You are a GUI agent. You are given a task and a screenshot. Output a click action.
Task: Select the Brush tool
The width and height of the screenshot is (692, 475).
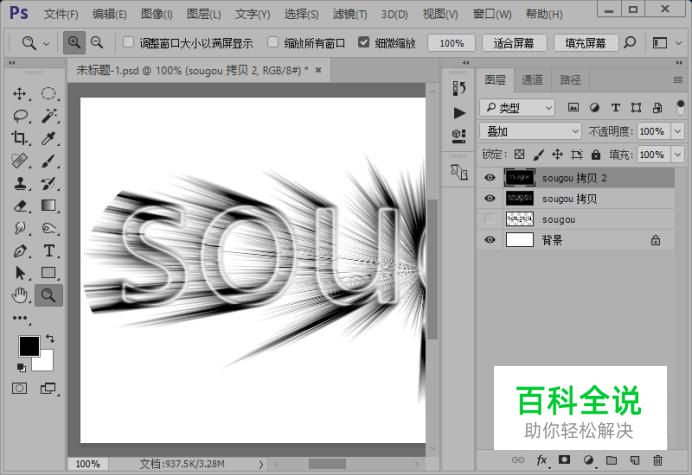pos(48,161)
